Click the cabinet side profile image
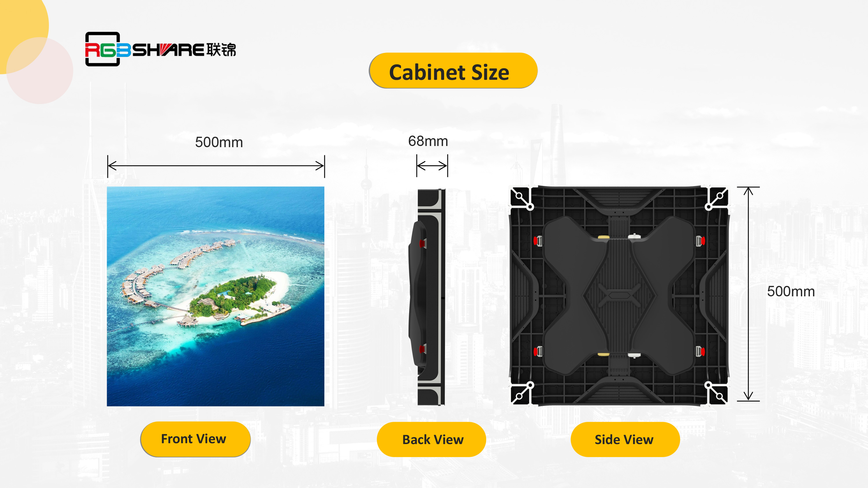868x488 pixels. [x=427, y=297]
